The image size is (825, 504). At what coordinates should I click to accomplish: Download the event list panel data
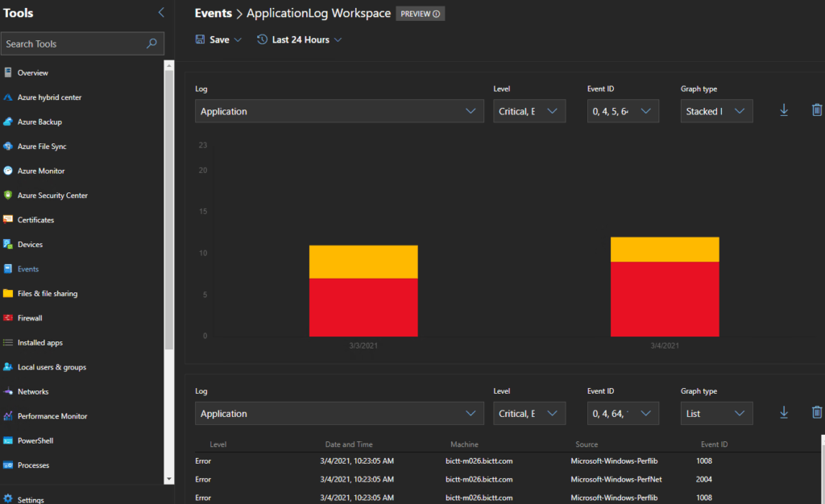click(784, 412)
